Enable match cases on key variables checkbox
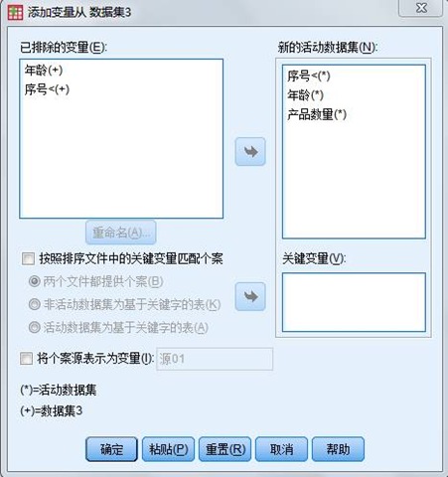 click(28, 258)
